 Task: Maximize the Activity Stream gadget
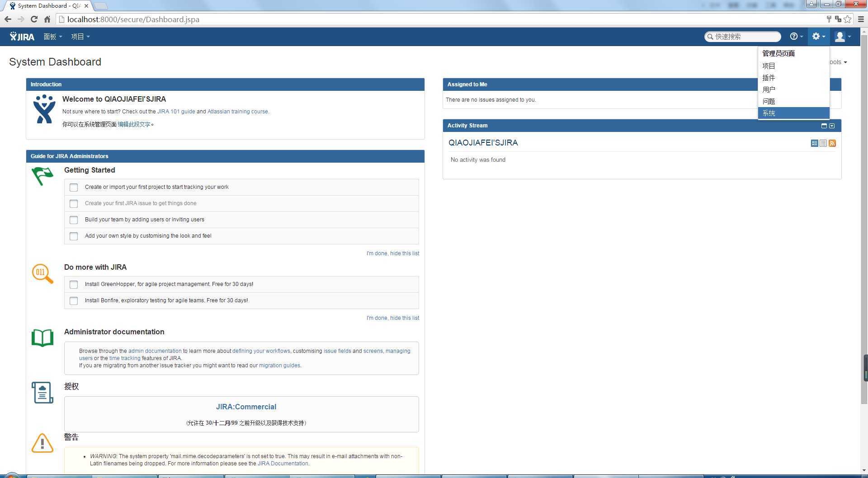coord(824,126)
